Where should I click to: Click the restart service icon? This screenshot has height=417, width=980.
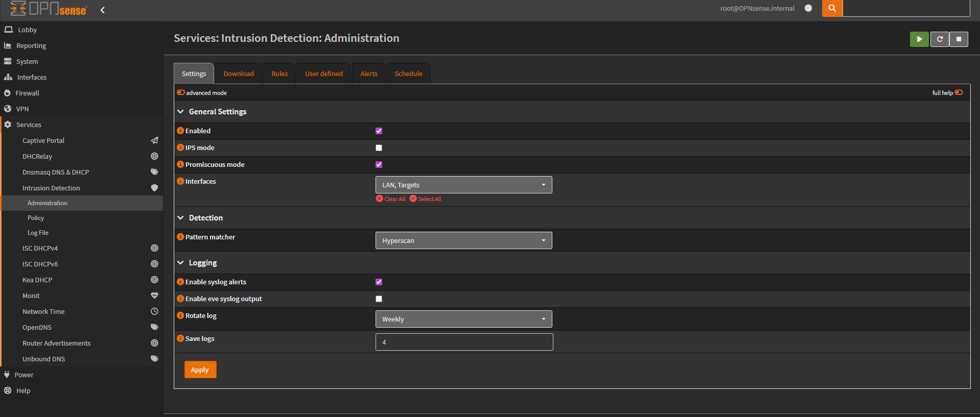(x=939, y=39)
